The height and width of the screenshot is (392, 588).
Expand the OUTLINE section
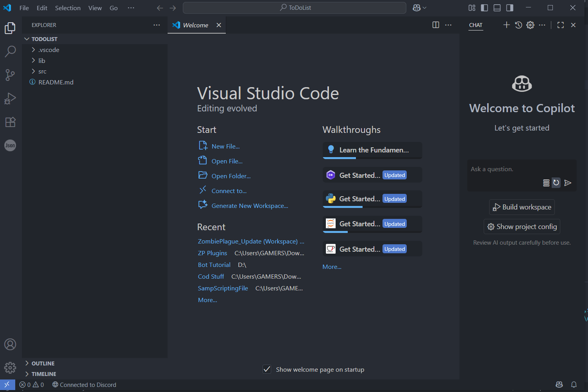coord(95,363)
